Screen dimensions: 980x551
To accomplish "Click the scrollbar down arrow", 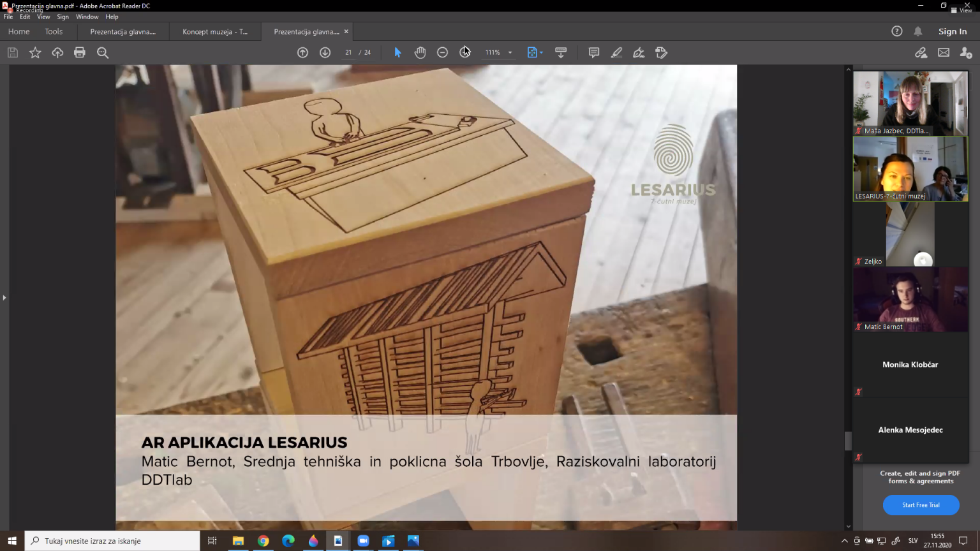I will pyautogui.click(x=848, y=526).
